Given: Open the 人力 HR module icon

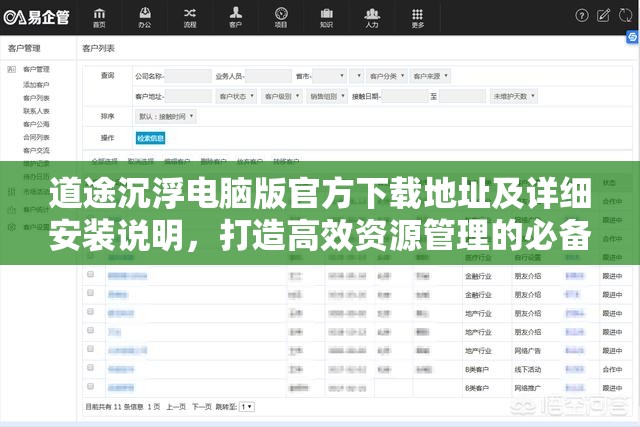Looking at the screenshot, I should 372,18.
